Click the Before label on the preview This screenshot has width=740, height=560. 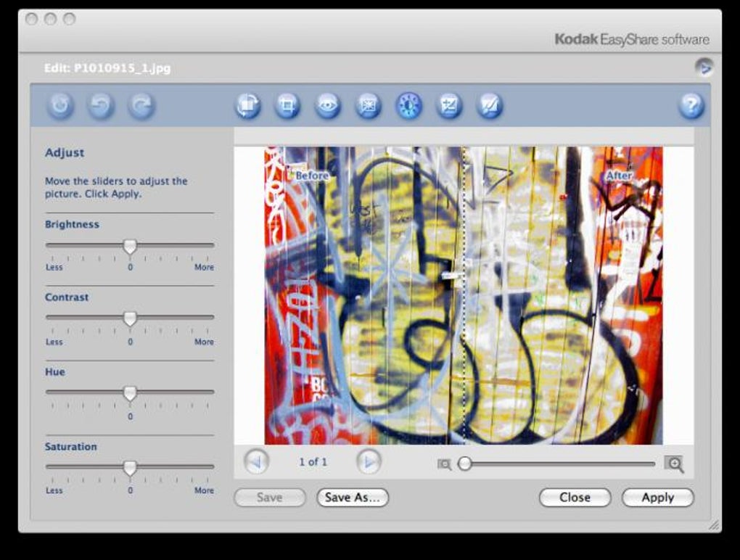click(x=312, y=176)
